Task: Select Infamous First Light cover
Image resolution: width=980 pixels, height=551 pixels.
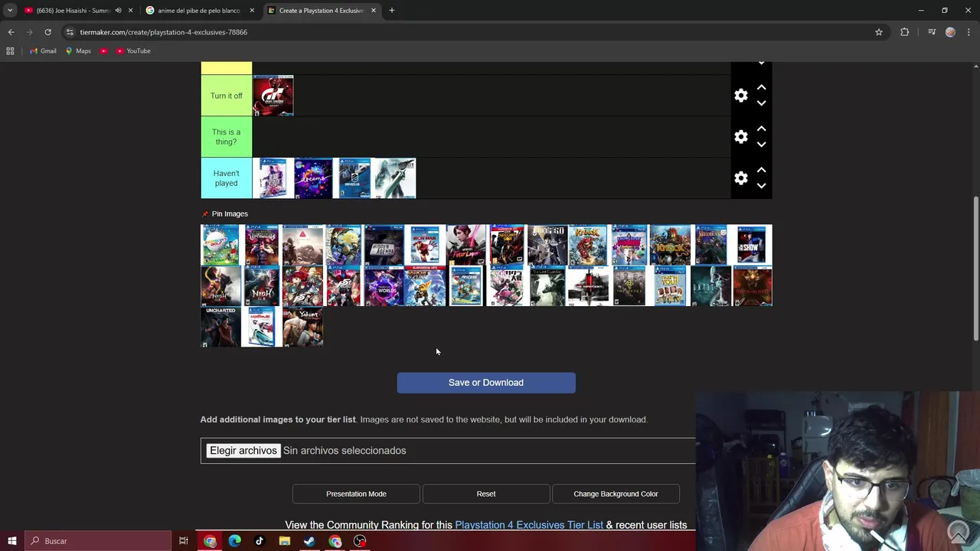Action: pos(466,245)
